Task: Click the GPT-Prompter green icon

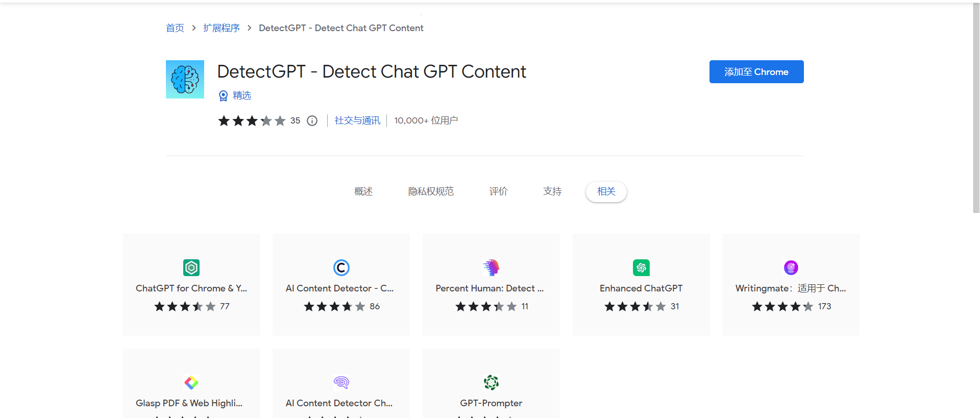Action: click(491, 382)
